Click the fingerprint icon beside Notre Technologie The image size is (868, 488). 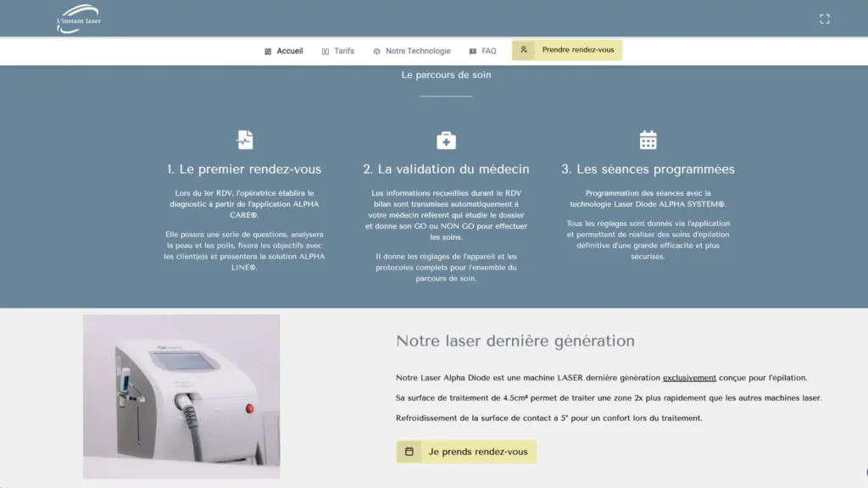point(376,51)
